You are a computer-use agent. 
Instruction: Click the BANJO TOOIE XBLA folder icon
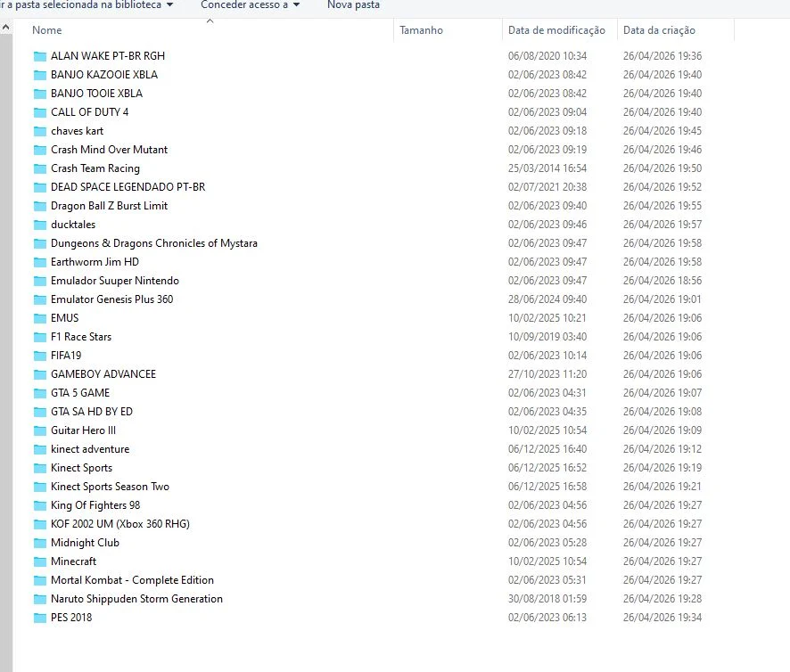point(40,94)
